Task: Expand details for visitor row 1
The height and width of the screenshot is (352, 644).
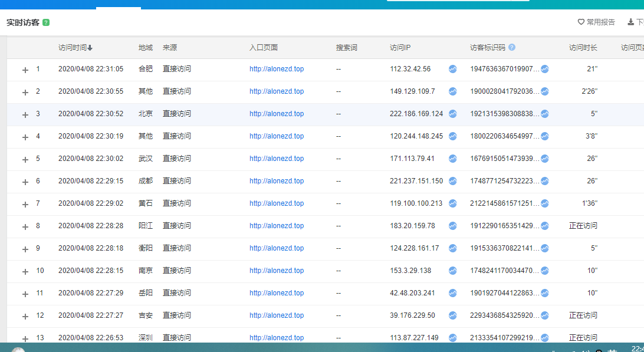Action: point(25,70)
